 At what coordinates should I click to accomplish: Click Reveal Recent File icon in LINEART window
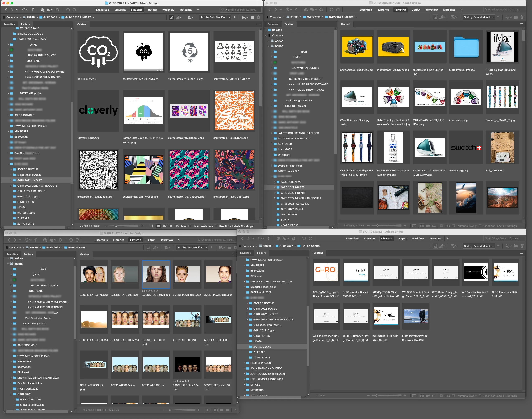(24, 10)
